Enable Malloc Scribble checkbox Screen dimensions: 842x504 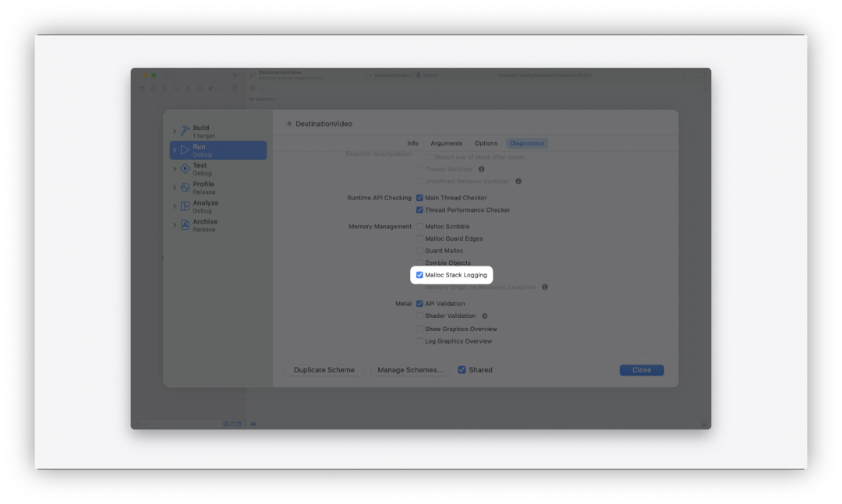tap(419, 227)
